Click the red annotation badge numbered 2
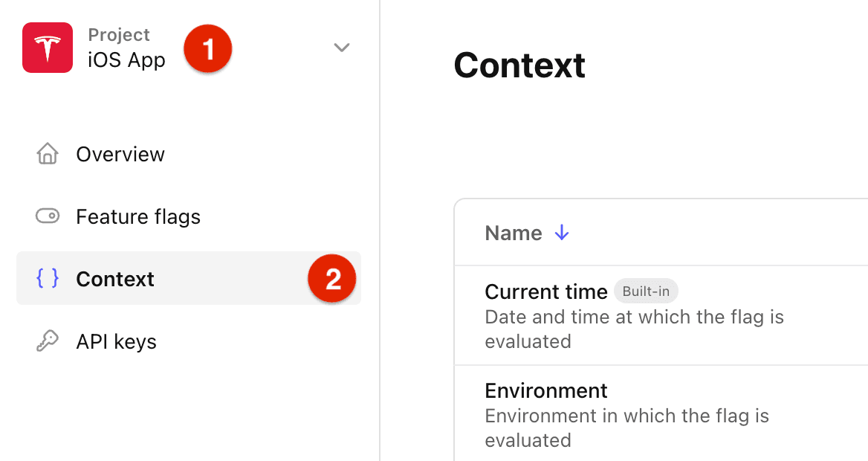This screenshot has width=868, height=461. (x=333, y=279)
